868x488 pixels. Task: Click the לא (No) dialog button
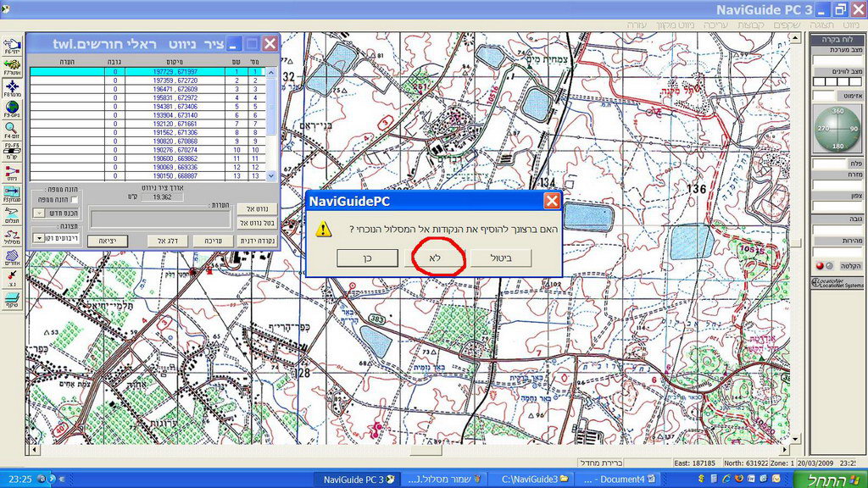435,258
